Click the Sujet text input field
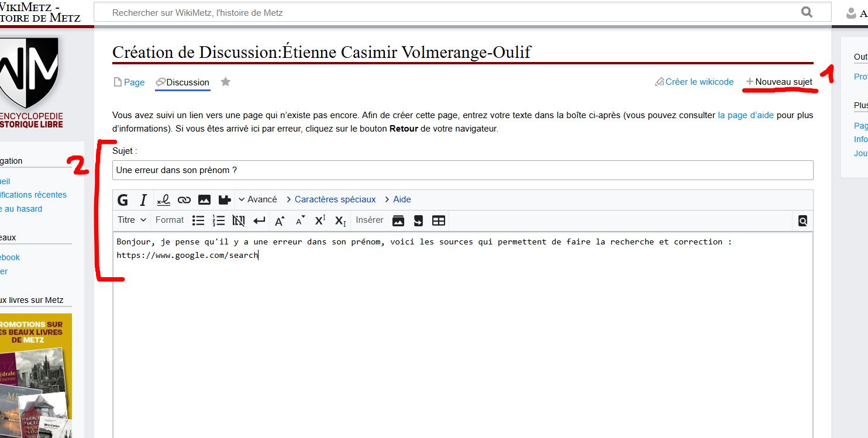The height and width of the screenshot is (438, 868). pyautogui.click(x=462, y=170)
